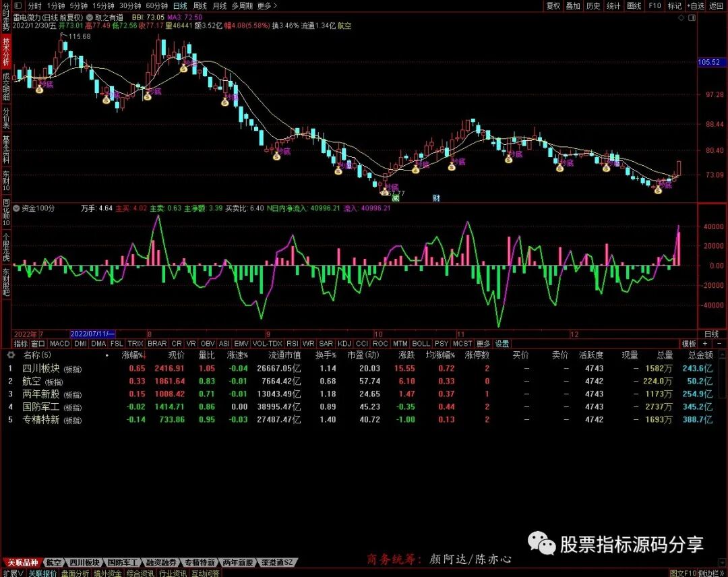Open the 历史 history button
The height and width of the screenshot is (577, 728).
[x=593, y=5]
